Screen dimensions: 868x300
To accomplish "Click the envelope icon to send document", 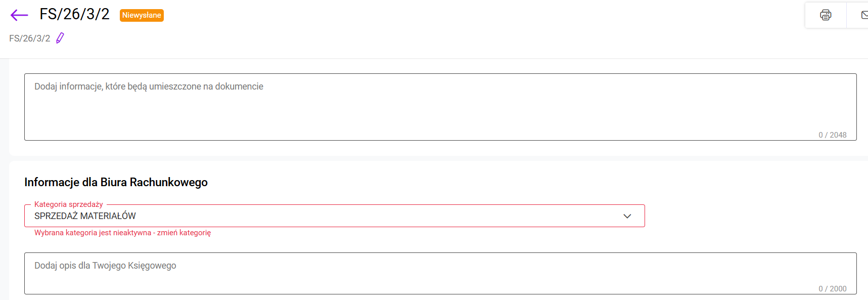I will pyautogui.click(x=864, y=15).
